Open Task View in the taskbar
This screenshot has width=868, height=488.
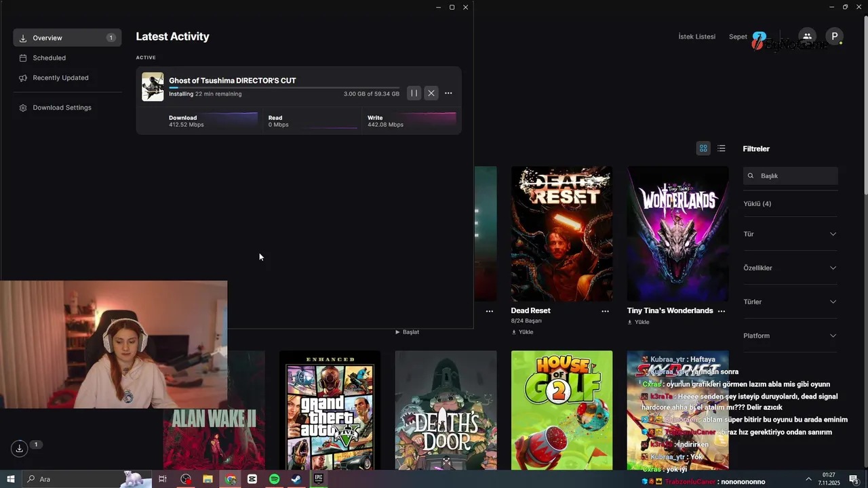click(x=163, y=479)
